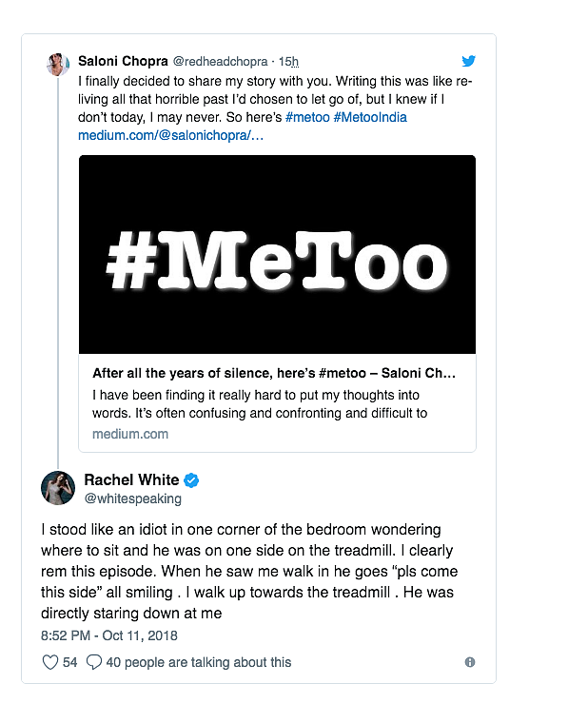Open the 'After all the years of silence' headline
The width and height of the screenshot is (588, 703).
[274, 373]
